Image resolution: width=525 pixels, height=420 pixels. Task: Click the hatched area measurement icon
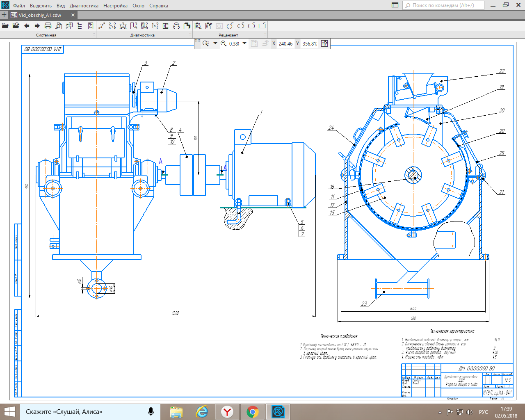point(144,26)
